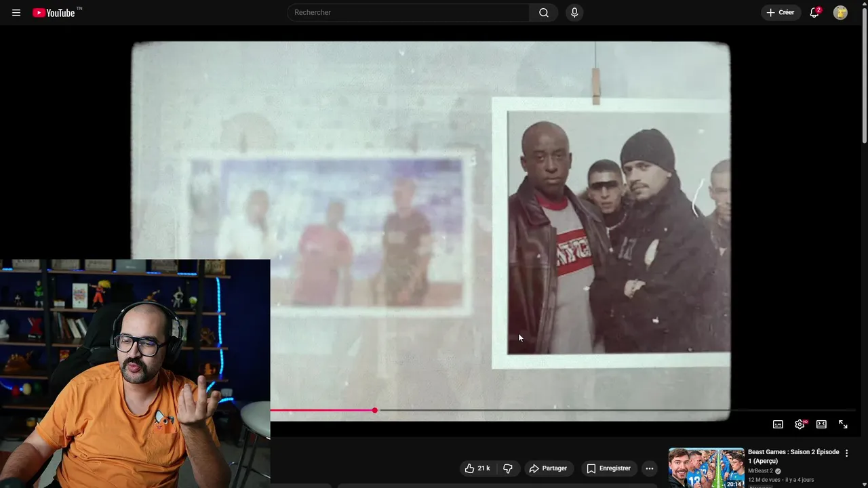Viewport: 868px width, 488px height.
Task: Open Beast Games video thumbnail
Action: coord(706,468)
